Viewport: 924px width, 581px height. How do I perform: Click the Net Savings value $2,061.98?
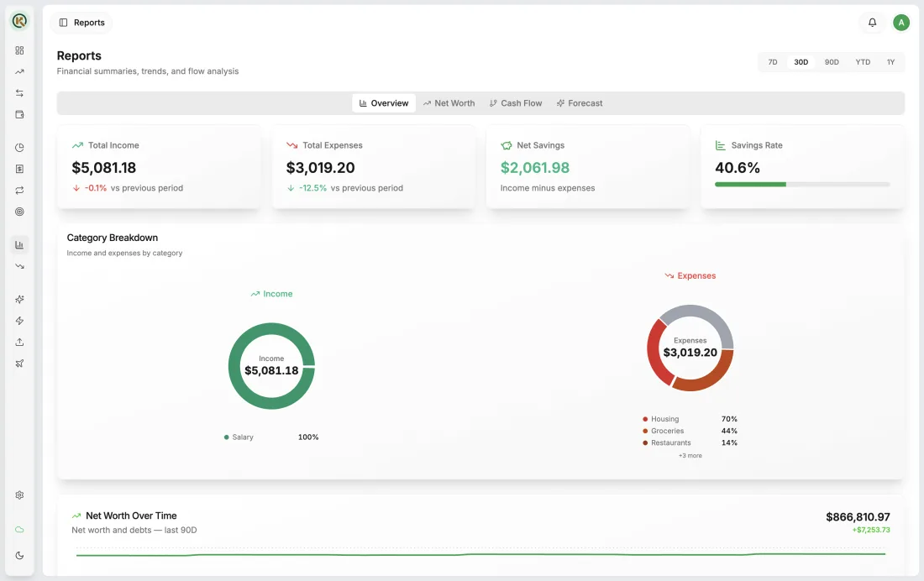click(x=535, y=168)
